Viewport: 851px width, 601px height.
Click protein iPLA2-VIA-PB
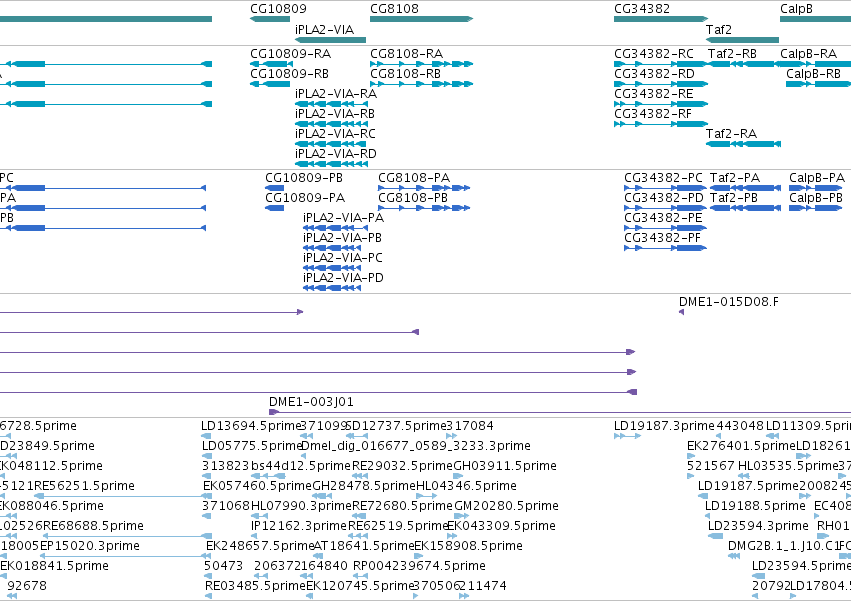point(342,238)
